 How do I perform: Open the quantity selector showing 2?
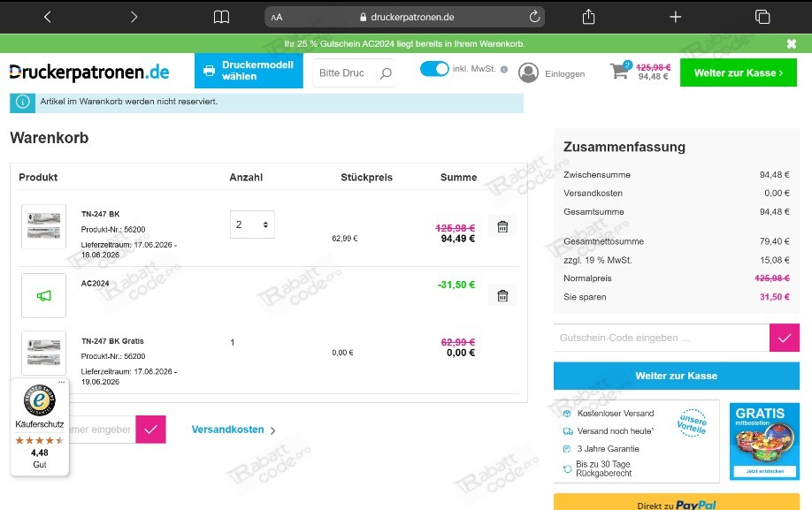(x=252, y=225)
